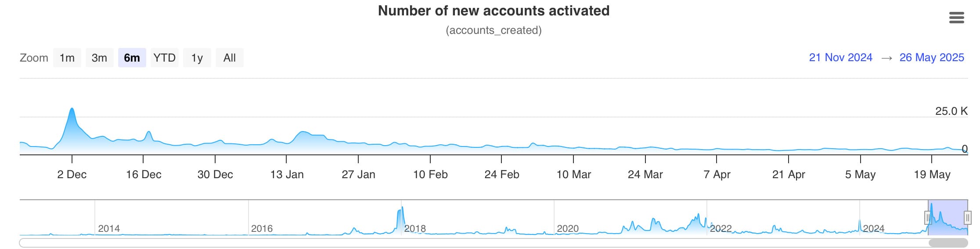980x249 pixels.
Task: Click the highlighted navigator selection window
Action: (x=948, y=218)
